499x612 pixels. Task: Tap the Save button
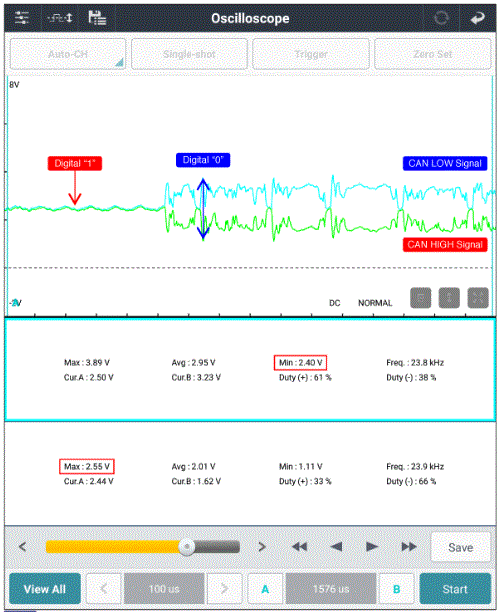tap(460, 547)
